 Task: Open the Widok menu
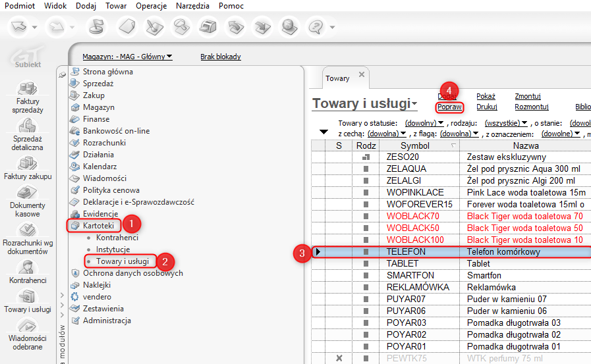[x=55, y=6]
